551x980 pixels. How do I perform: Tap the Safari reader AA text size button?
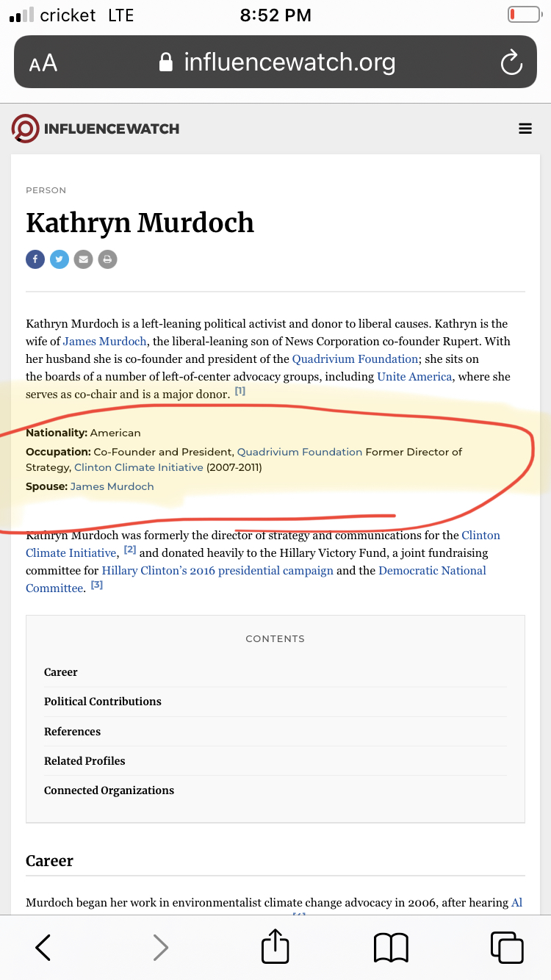click(x=43, y=63)
